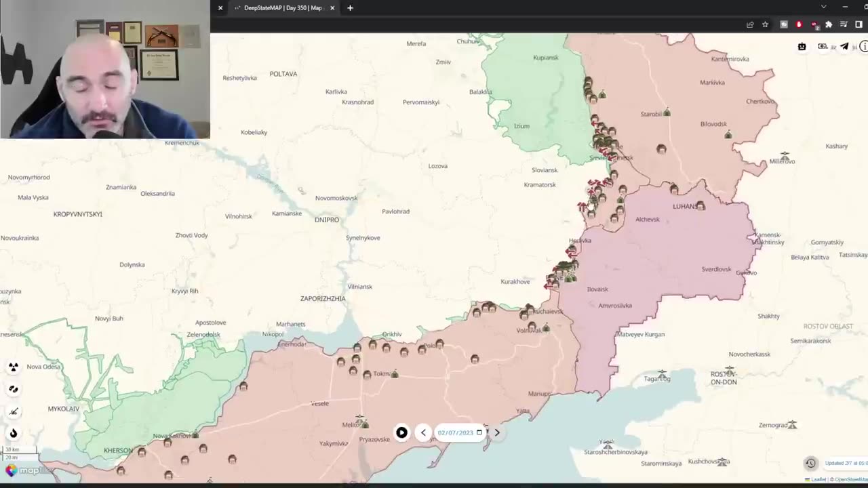Click the DNIPRO city label
The image size is (868, 488).
tap(327, 220)
